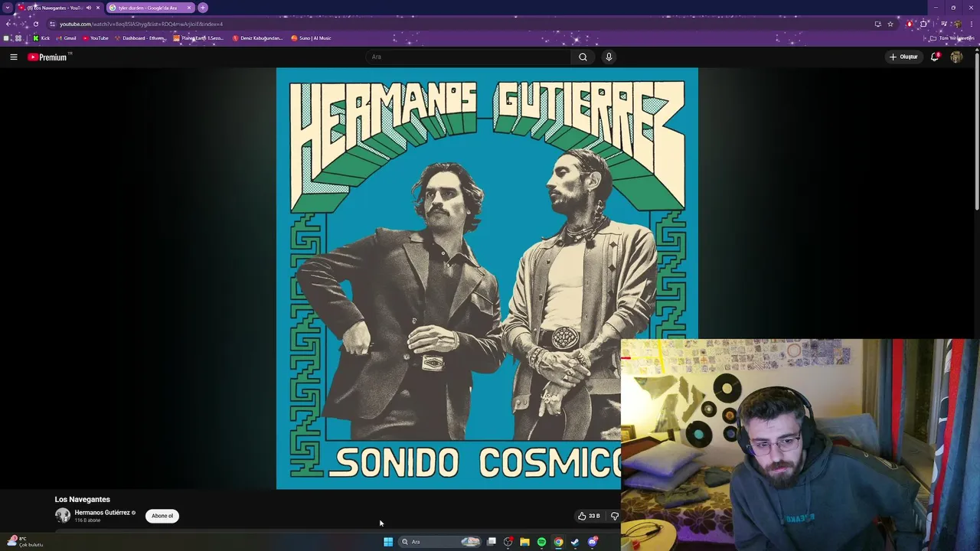Open the Kick bookmark
980x551 pixels.
41,38
